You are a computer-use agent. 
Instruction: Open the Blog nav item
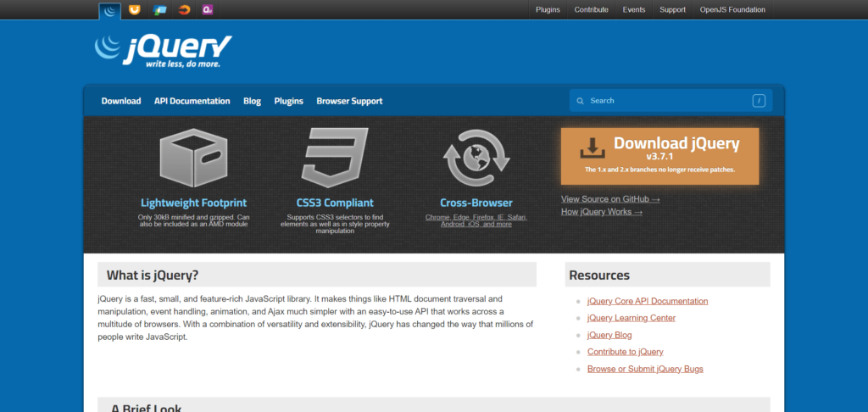point(252,101)
